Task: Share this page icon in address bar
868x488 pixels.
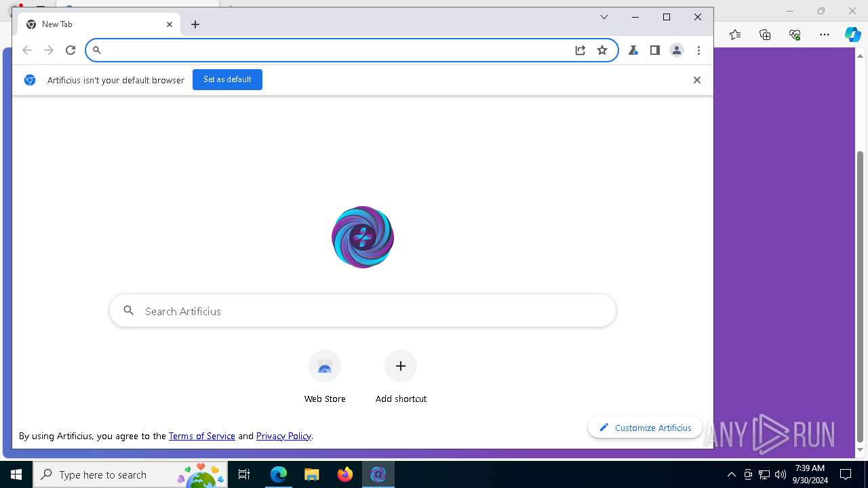Action: tap(580, 50)
